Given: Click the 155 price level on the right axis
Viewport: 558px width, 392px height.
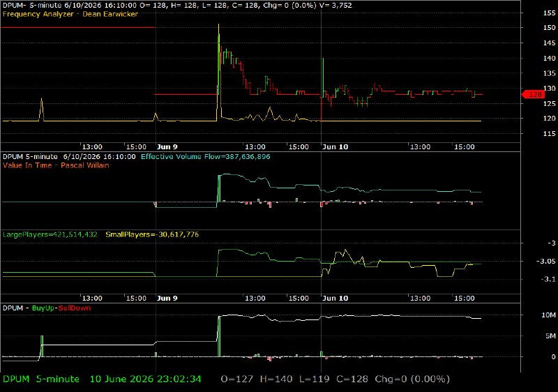Looking at the screenshot, I should (549, 13).
